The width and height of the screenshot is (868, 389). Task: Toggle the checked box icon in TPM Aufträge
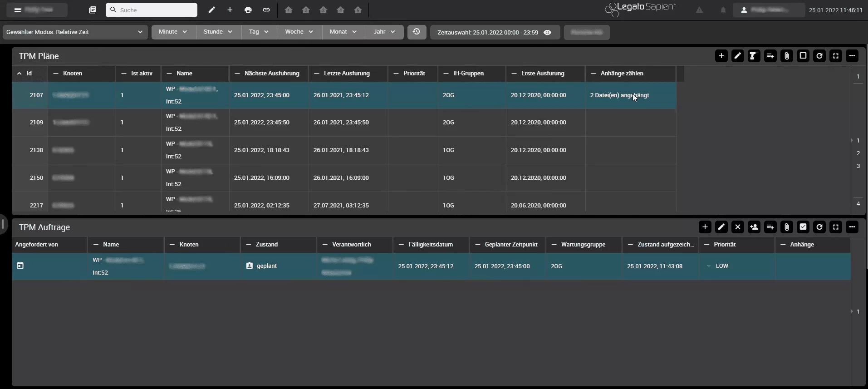(803, 227)
